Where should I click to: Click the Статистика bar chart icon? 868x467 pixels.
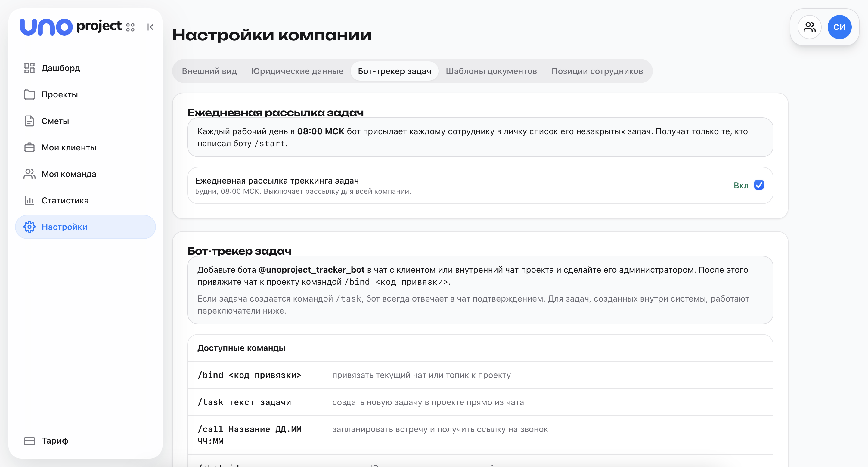[29, 200]
